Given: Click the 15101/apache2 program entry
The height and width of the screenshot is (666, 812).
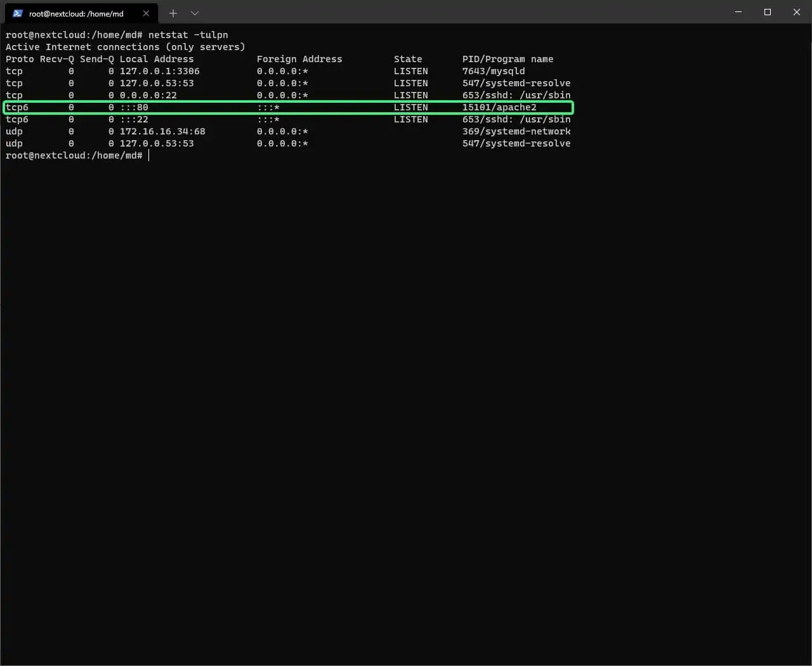Looking at the screenshot, I should 499,107.
